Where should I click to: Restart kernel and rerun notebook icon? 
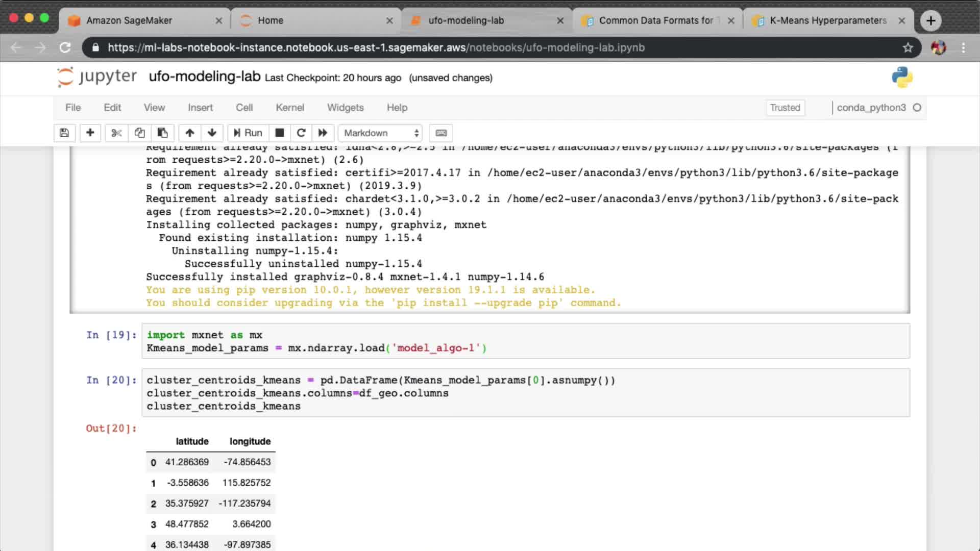(323, 133)
